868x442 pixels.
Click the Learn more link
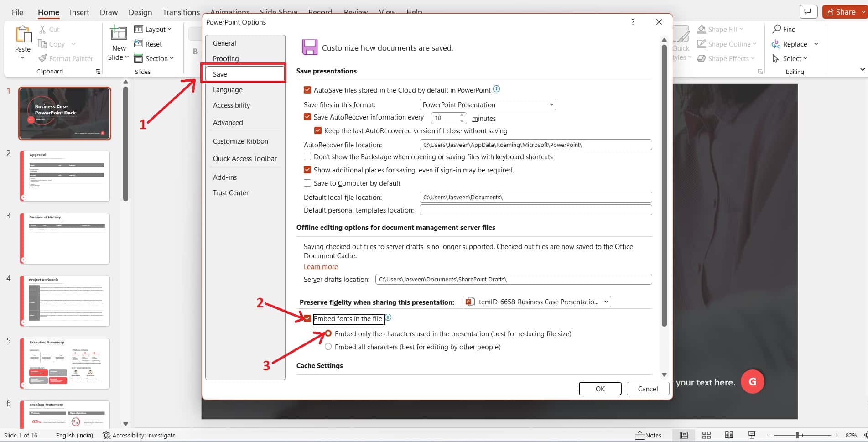tap(320, 266)
